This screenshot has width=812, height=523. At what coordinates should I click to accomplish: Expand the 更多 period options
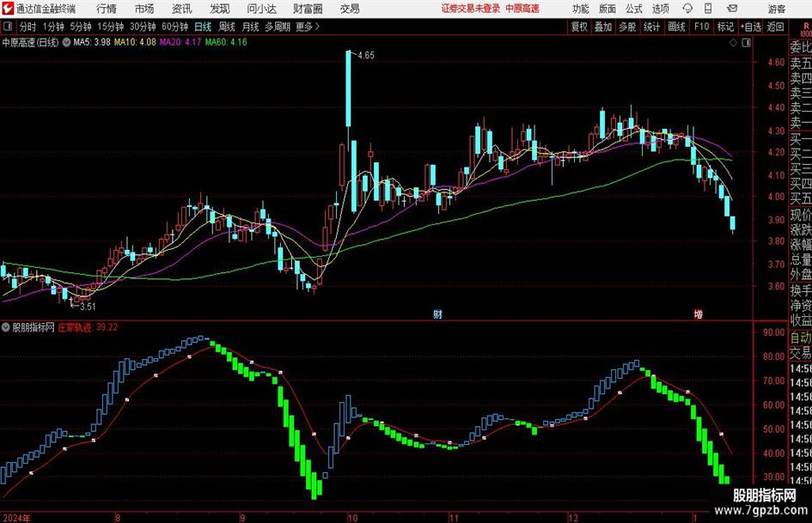tap(308, 27)
